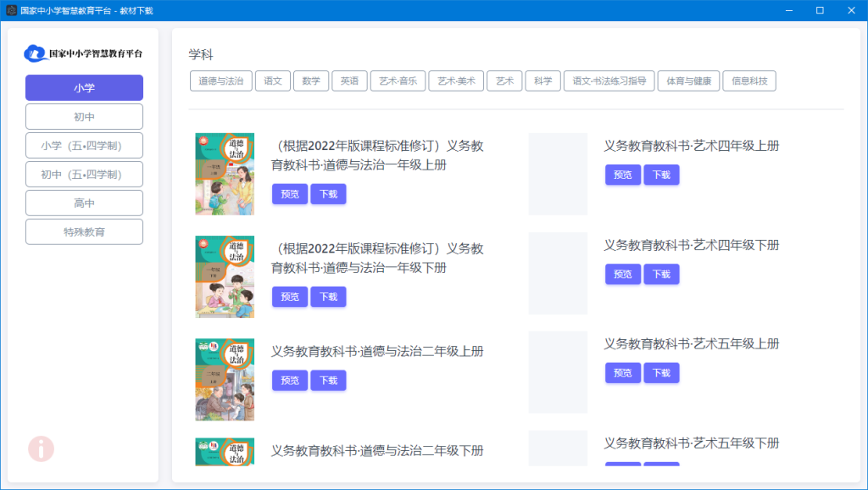This screenshot has height=490, width=868.
Task: Click blank cover of 艺术四年级上册
Action: tap(558, 174)
